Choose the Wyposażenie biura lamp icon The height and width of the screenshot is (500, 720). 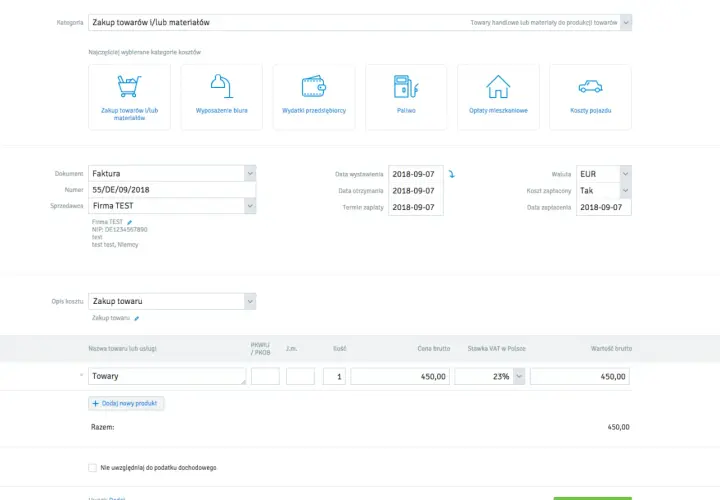(x=221, y=86)
